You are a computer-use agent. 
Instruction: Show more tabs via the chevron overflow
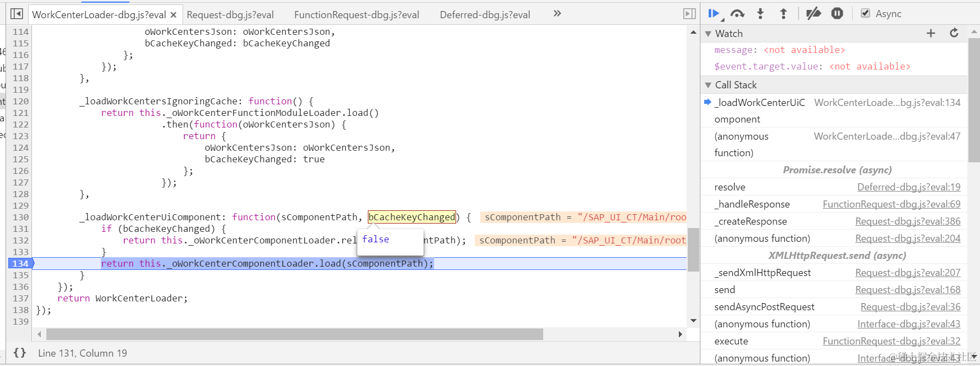pyautogui.click(x=557, y=13)
